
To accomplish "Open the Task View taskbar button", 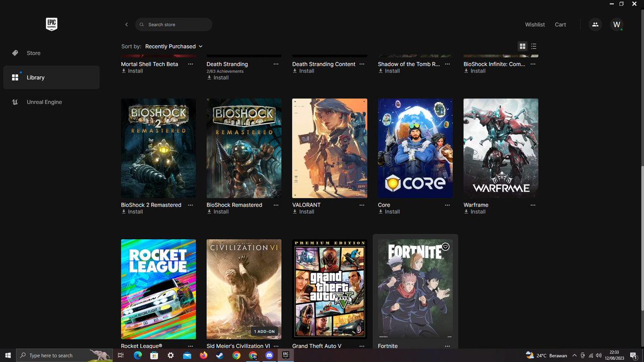I will point(121,355).
